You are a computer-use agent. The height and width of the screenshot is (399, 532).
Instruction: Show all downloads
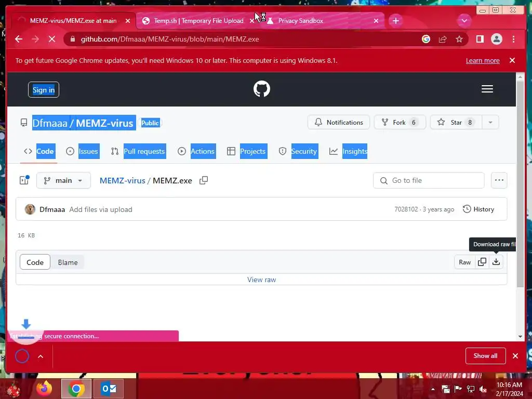pos(486,356)
